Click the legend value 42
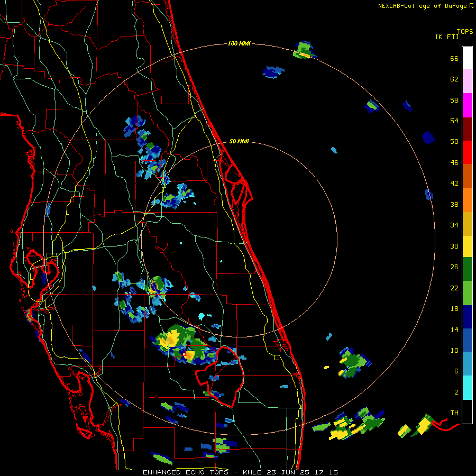 (454, 184)
